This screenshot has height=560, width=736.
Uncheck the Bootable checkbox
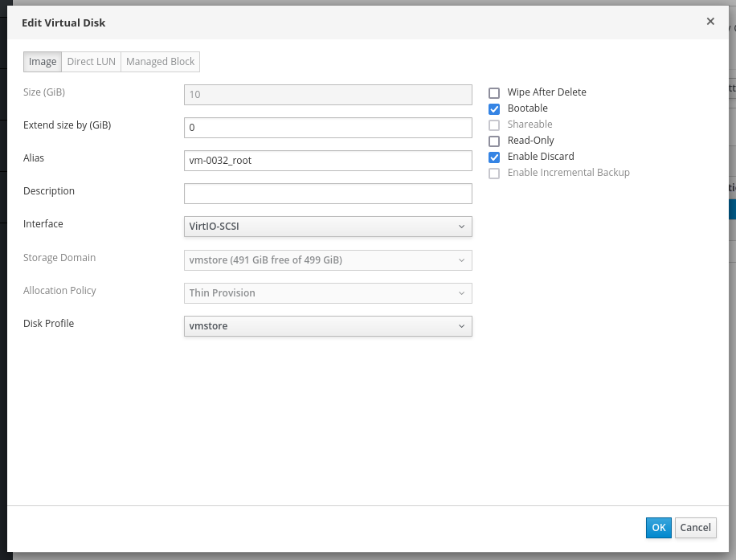click(494, 109)
